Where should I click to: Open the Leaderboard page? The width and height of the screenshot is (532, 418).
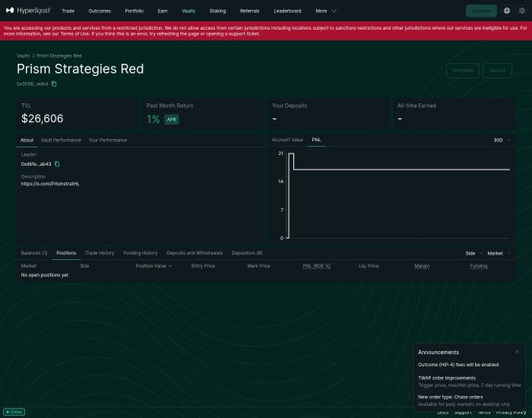click(287, 11)
